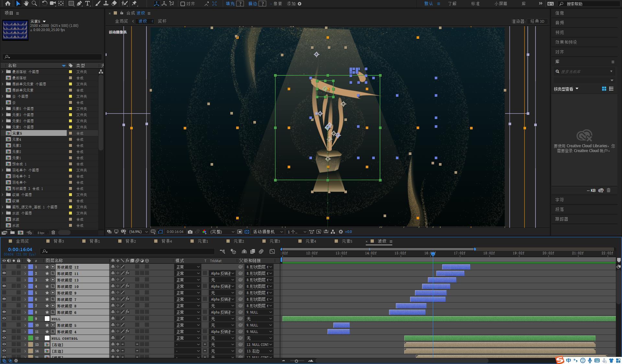Expand the 云 个图层 folder
The width and height of the screenshot is (622, 364).
pos(3,96)
